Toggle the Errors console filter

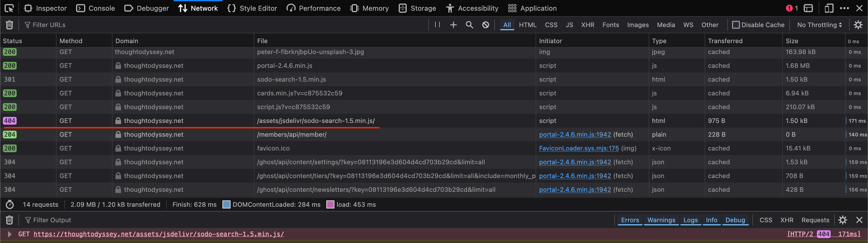pos(630,220)
